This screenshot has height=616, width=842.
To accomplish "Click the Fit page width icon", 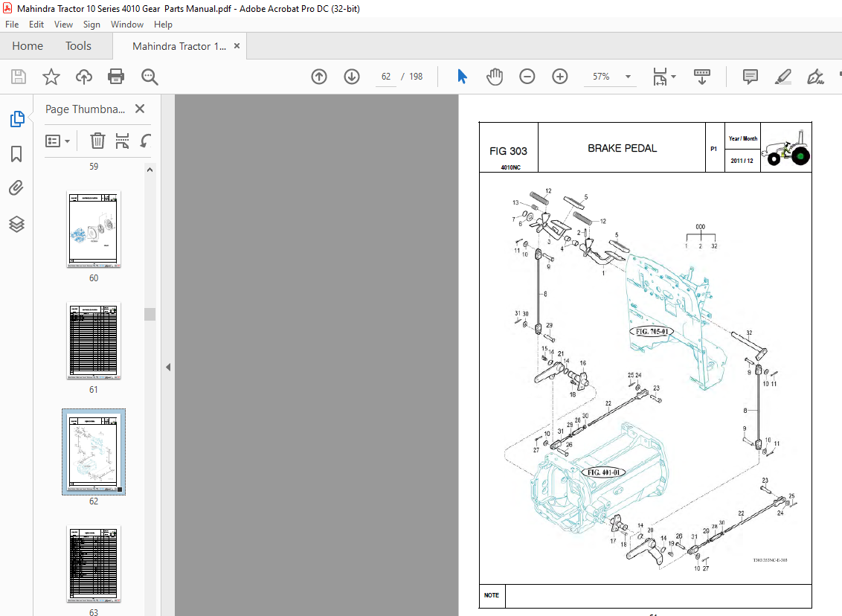I will click(x=660, y=77).
